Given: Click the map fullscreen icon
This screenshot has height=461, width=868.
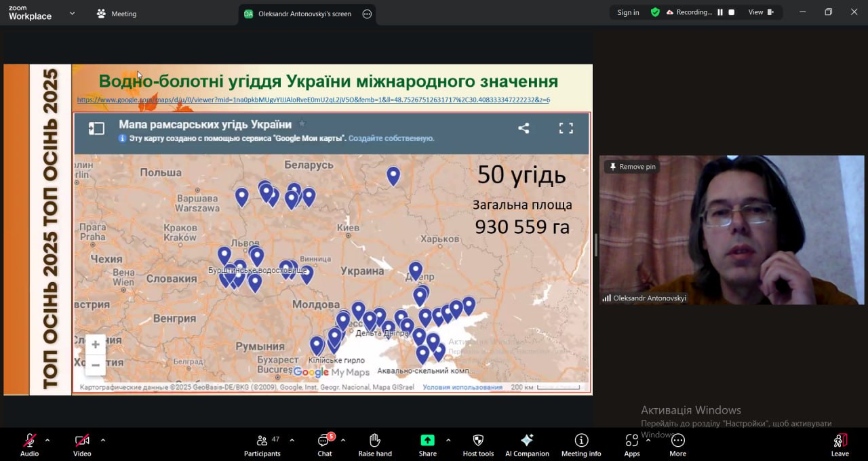Looking at the screenshot, I should tap(566, 128).
